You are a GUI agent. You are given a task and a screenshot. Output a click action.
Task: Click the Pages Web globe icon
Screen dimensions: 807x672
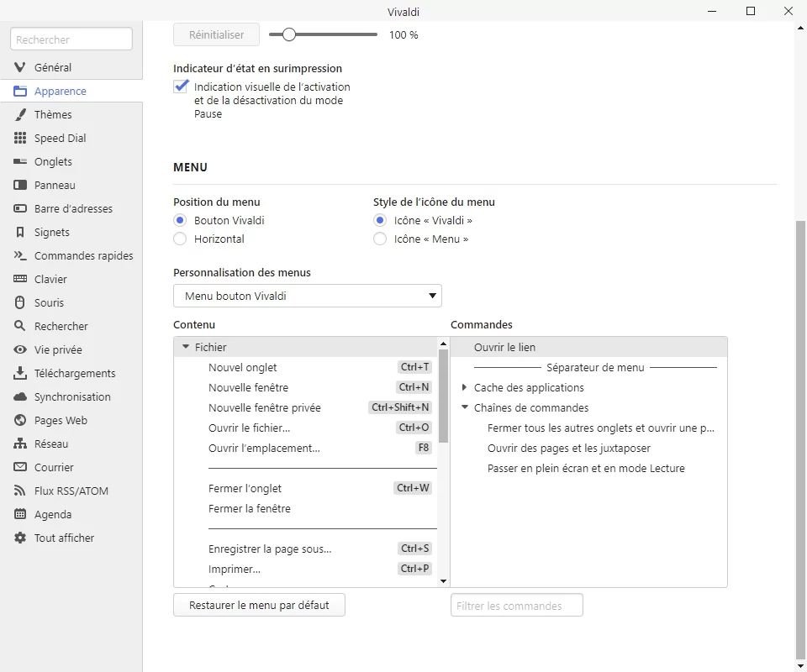click(x=19, y=421)
